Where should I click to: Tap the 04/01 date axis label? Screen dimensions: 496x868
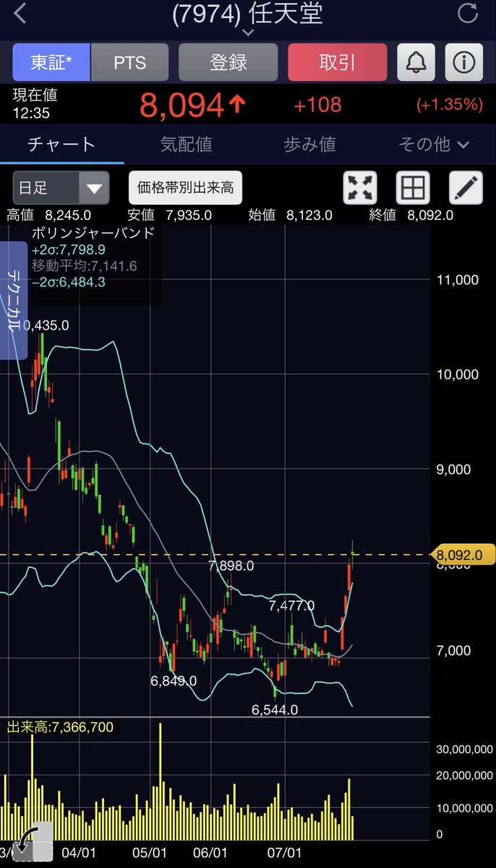pyautogui.click(x=80, y=853)
